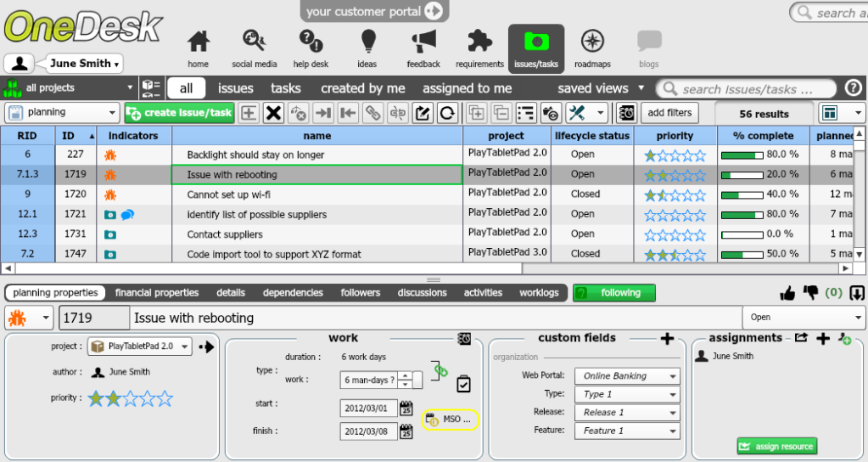Open the roadmaps compass section
This screenshot has height=462, width=868.
[592, 49]
